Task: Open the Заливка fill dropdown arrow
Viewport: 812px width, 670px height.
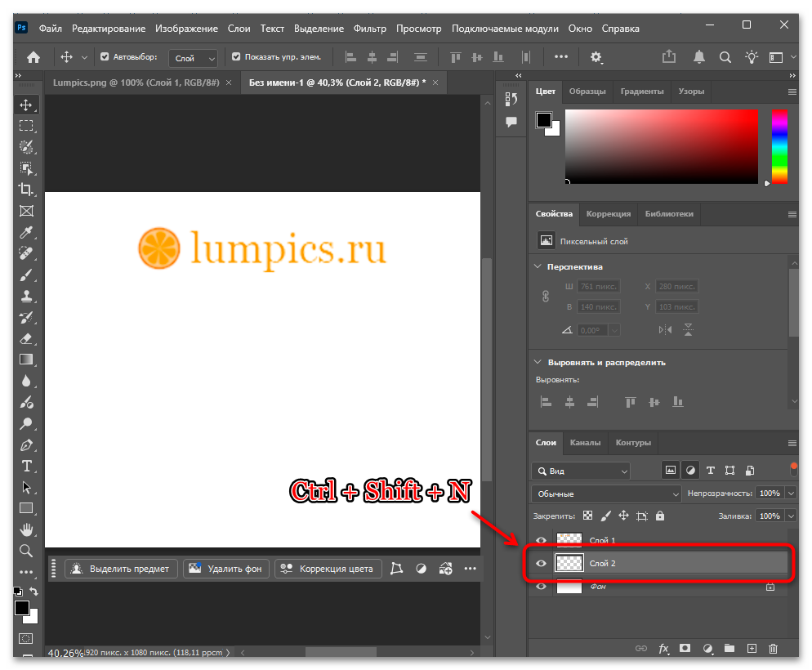Action: [792, 516]
